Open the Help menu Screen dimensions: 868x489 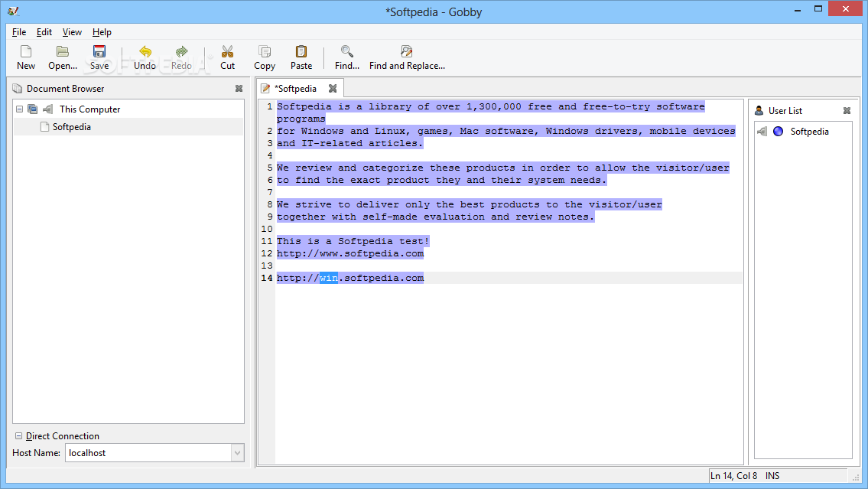pos(102,32)
